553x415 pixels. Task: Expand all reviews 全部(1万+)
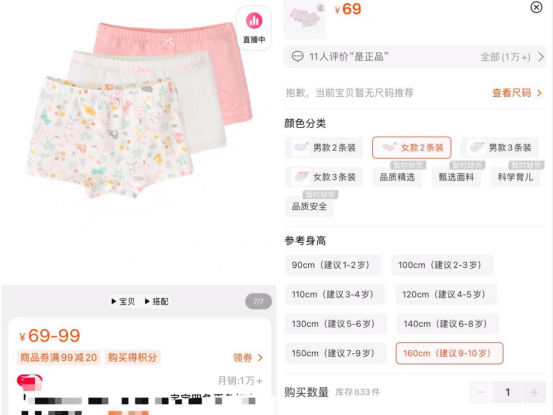point(512,57)
